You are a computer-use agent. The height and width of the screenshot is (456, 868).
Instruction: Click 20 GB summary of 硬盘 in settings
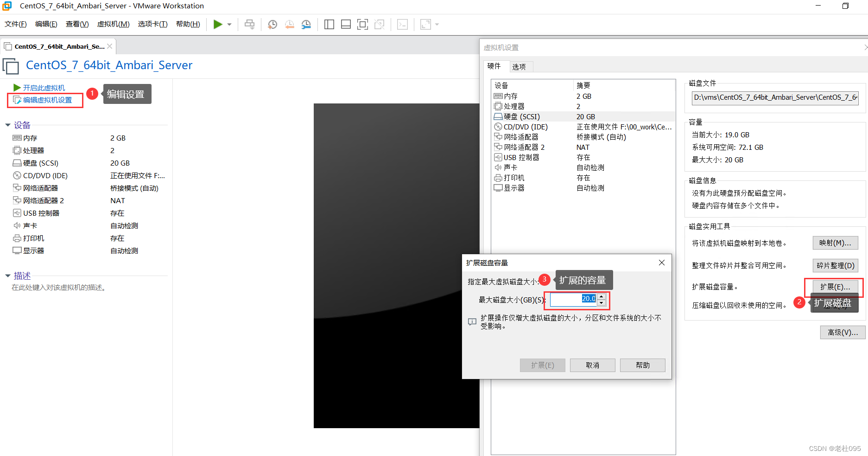pyautogui.click(x=586, y=117)
